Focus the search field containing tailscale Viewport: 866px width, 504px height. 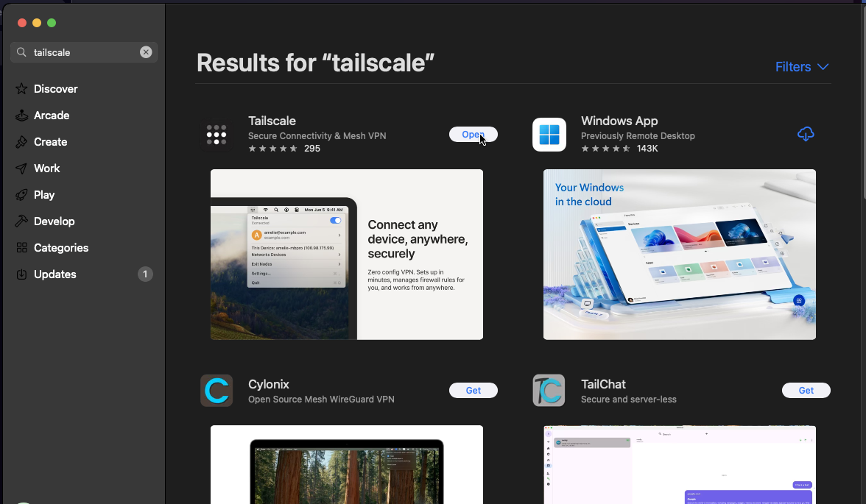click(x=84, y=52)
